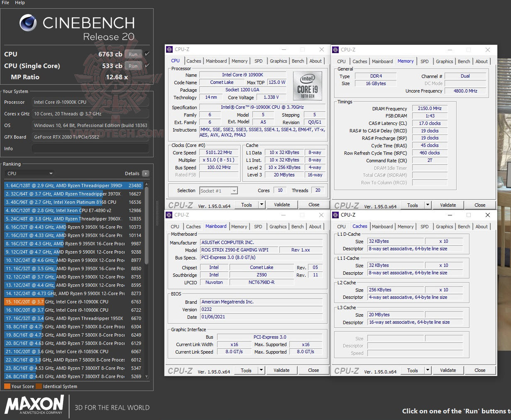The height and width of the screenshot is (420, 511).
Task: Click Validate in the Memory window
Action: coord(448,205)
